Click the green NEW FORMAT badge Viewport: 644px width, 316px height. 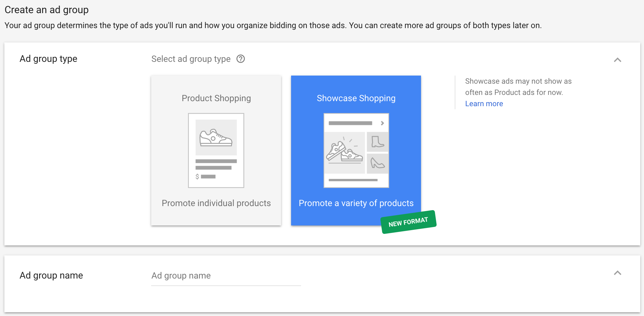408,222
